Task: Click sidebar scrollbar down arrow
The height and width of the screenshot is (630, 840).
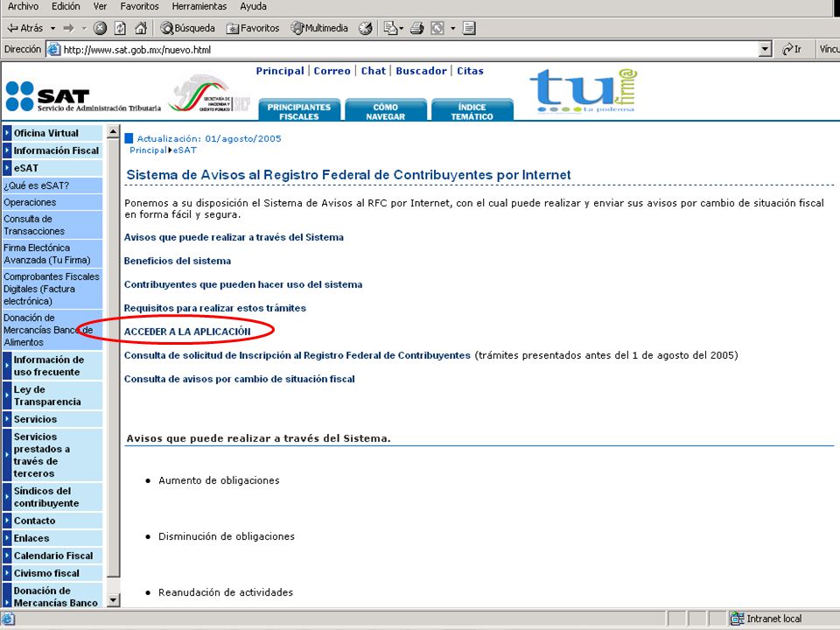Action: (113, 600)
